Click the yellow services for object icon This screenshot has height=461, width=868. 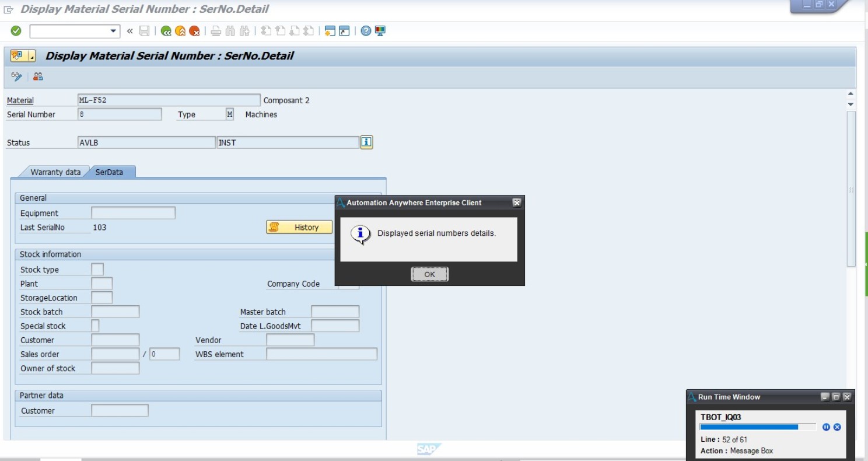(17, 56)
